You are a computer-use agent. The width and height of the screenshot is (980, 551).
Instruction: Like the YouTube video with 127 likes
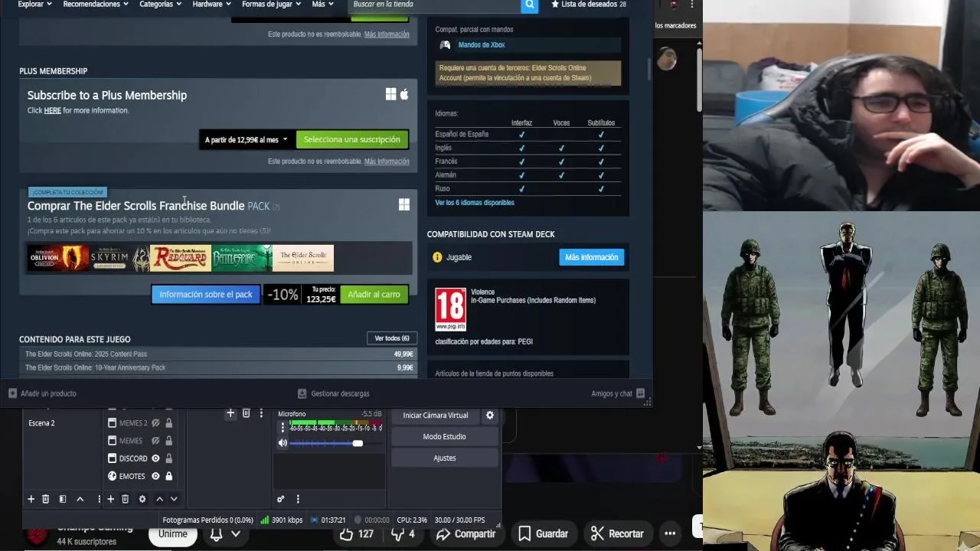356,533
